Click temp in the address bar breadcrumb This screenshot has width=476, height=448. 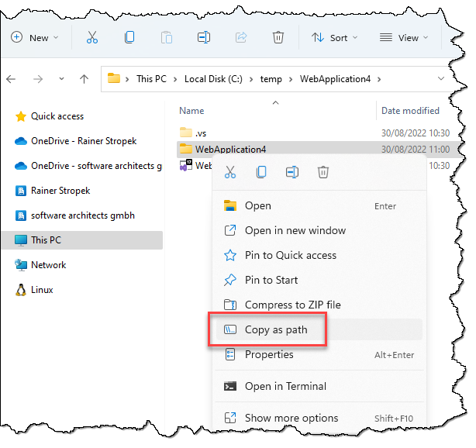point(273,79)
